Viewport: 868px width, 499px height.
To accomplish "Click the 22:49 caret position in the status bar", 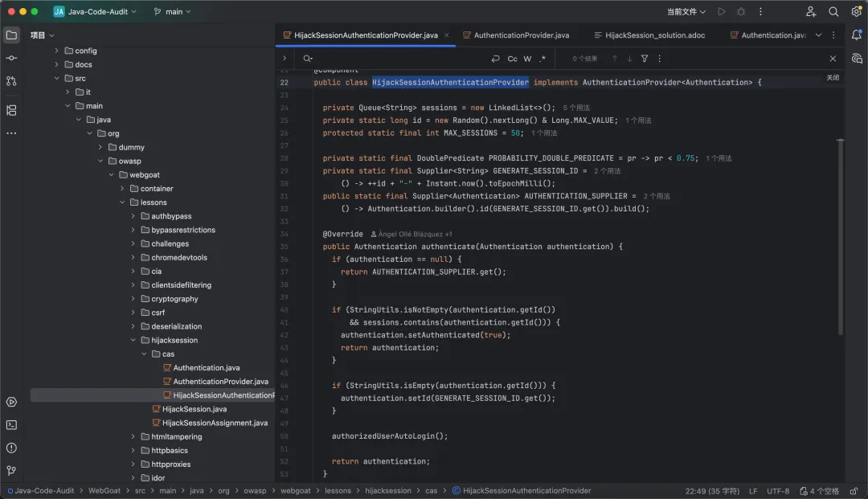I will coord(712,491).
